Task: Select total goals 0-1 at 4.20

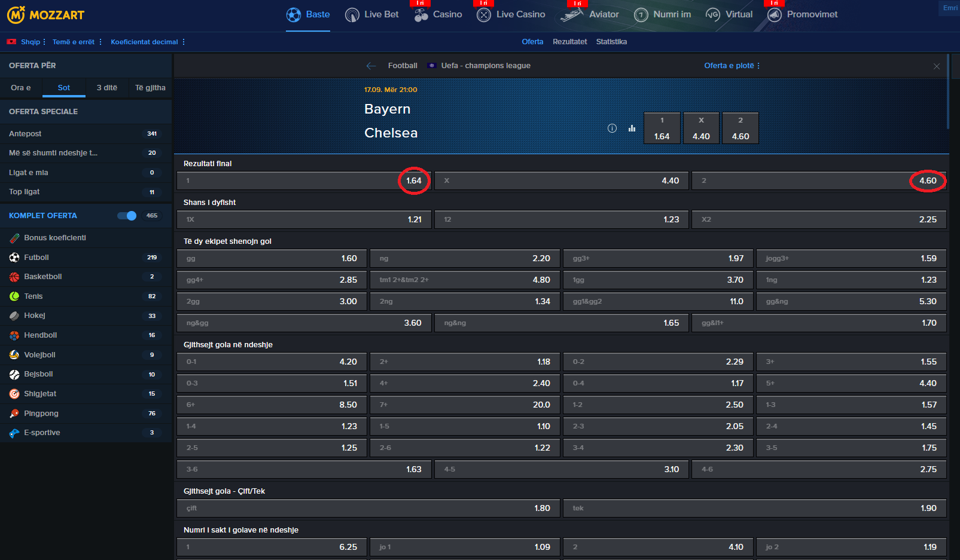Action: pyautogui.click(x=272, y=362)
